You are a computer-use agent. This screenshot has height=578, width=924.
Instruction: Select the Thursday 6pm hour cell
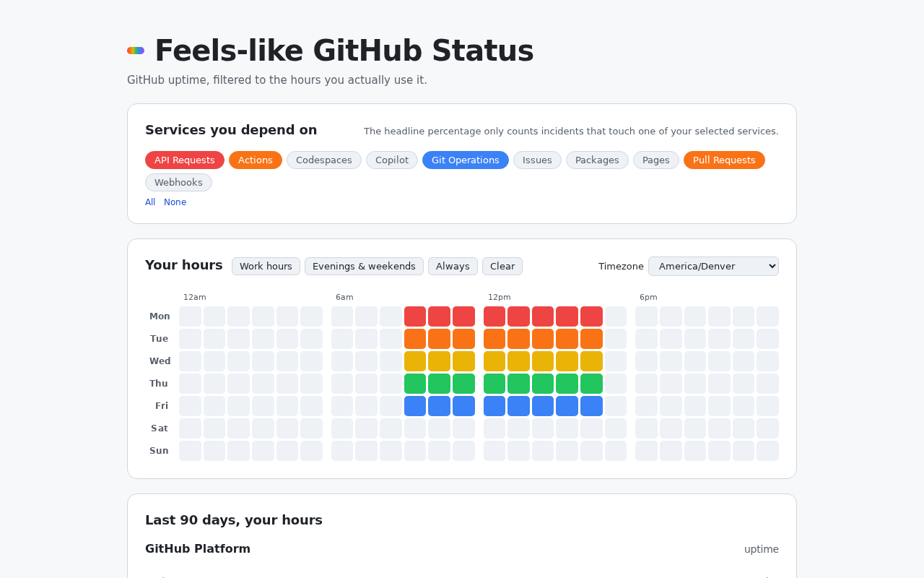coord(646,384)
